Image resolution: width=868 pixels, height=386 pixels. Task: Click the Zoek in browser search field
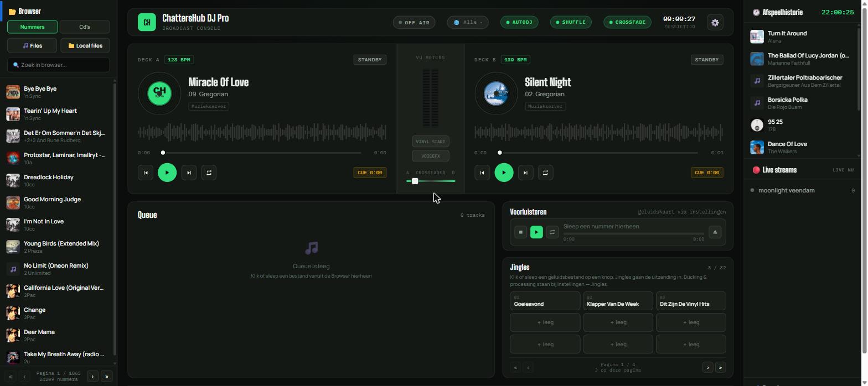coord(58,65)
